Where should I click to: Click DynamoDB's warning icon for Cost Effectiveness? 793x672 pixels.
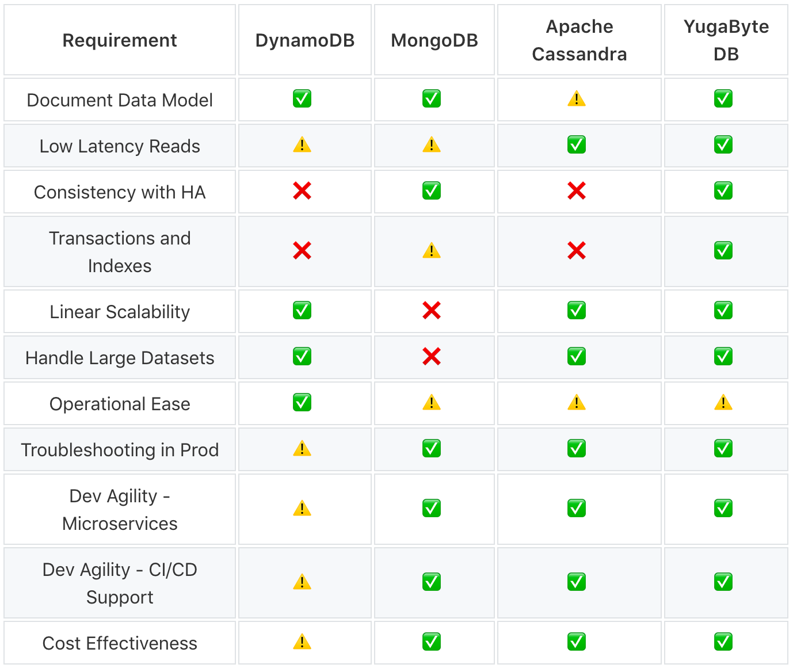[x=302, y=642]
